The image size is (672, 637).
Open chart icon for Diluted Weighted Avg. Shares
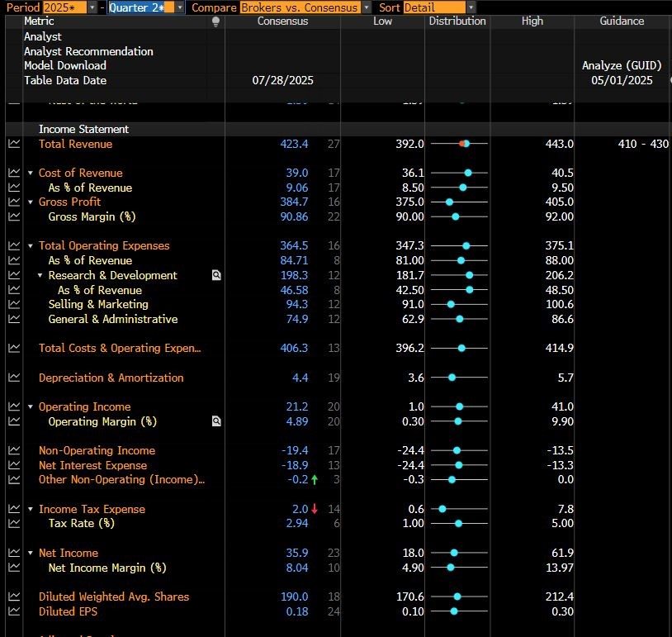pos(14,597)
